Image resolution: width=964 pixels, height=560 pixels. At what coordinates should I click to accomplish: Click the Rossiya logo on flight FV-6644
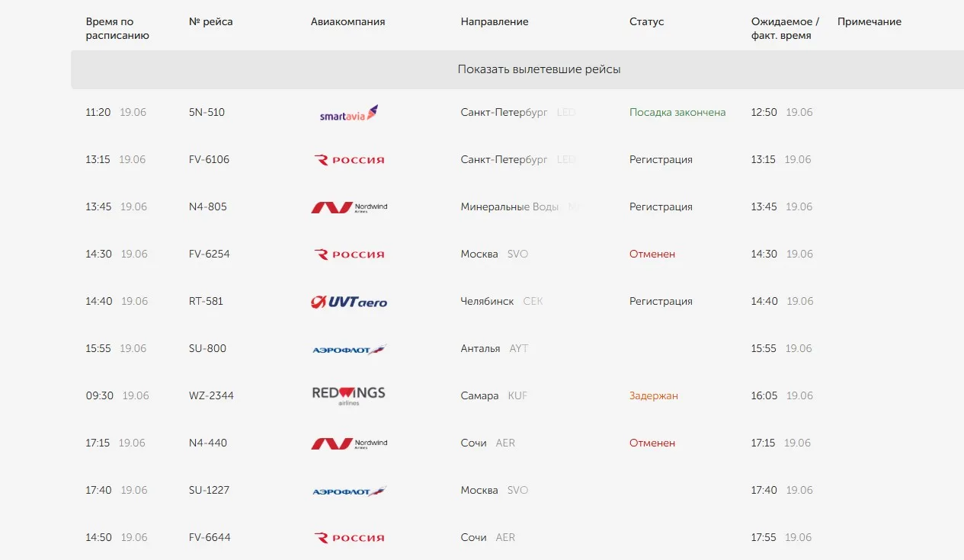click(x=349, y=538)
